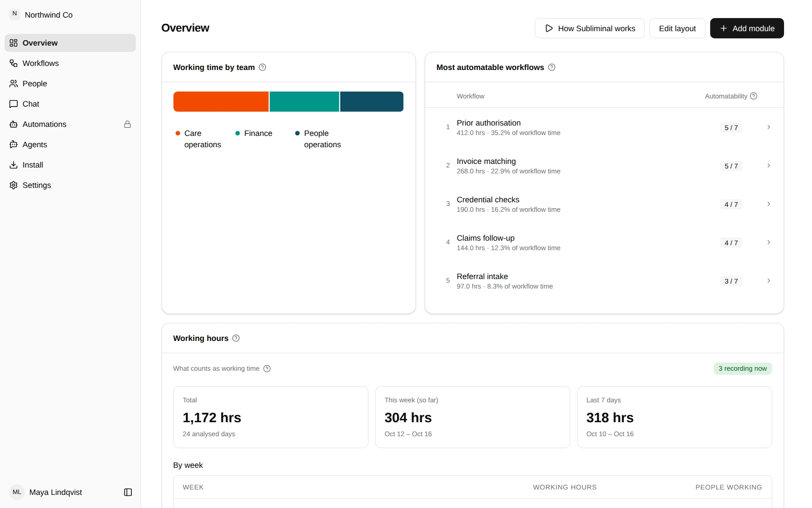The image size is (812, 508).
Task: Click help icon beside Most automatable workflows
Action: pos(552,67)
